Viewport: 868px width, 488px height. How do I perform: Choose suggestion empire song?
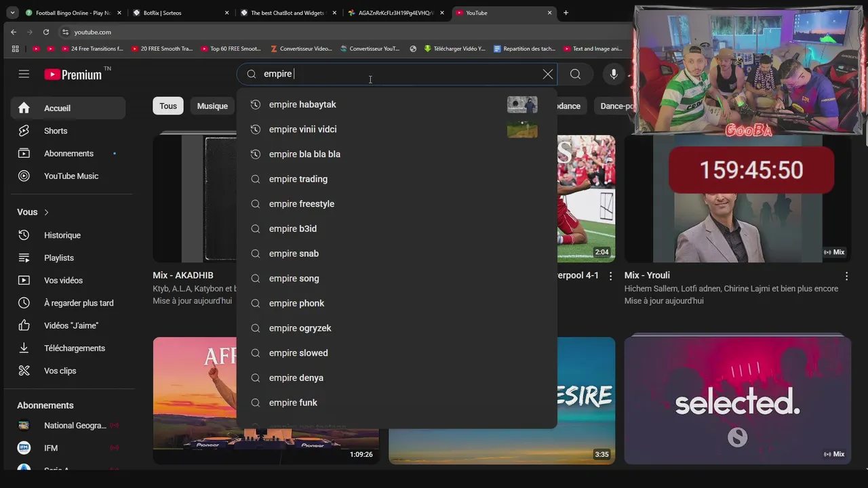click(397, 279)
